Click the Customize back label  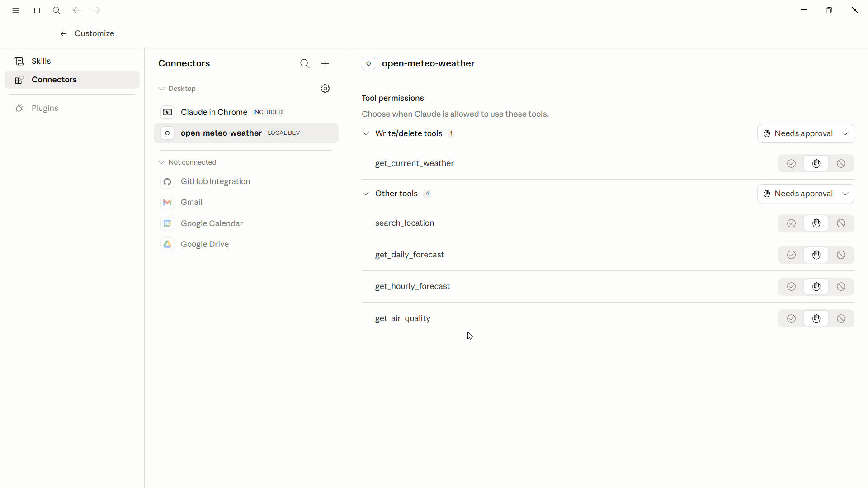tap(94, 33)
